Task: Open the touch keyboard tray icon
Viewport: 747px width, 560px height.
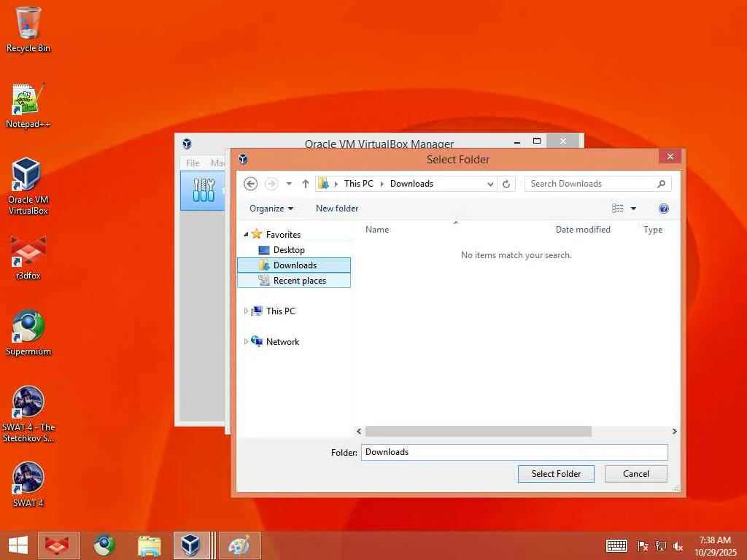Action: click(616, 545)
